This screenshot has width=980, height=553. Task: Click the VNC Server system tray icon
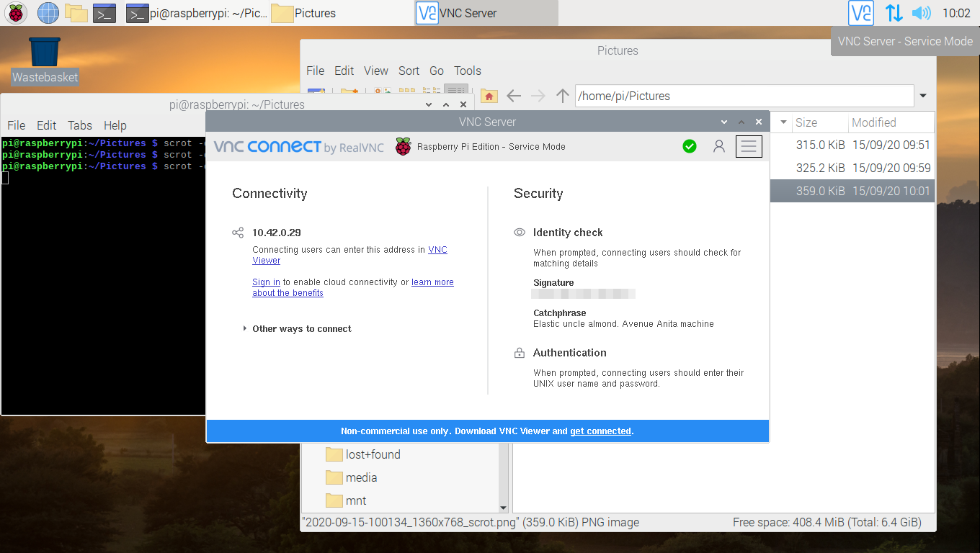point(861,12)
